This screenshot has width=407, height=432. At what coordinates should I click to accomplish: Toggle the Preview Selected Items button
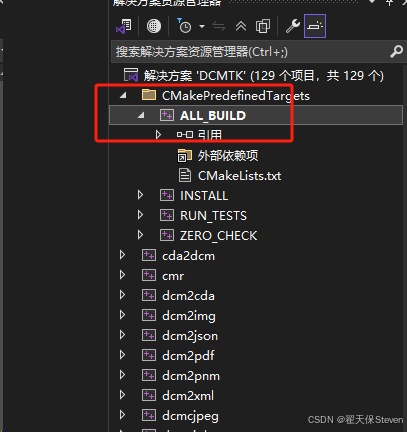tap(315, 26)
